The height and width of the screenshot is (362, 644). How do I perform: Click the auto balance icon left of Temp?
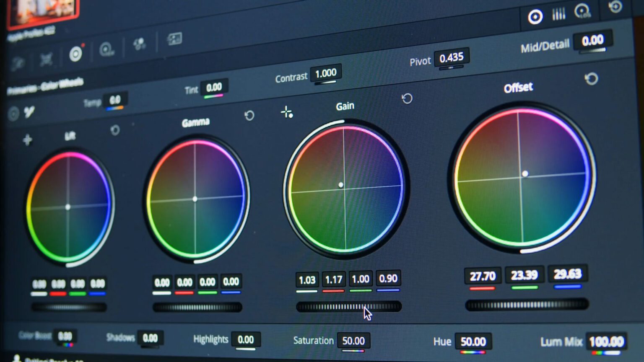pos(29,112)
